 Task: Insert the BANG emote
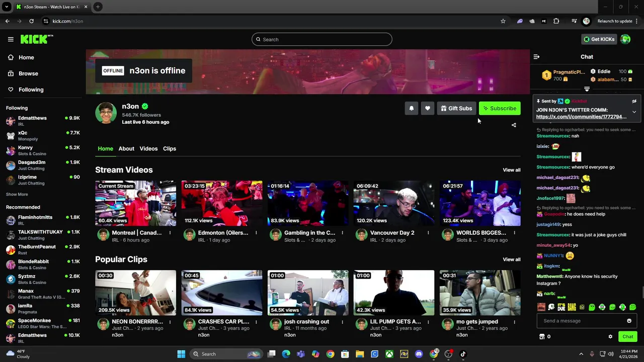coord(572,307)
